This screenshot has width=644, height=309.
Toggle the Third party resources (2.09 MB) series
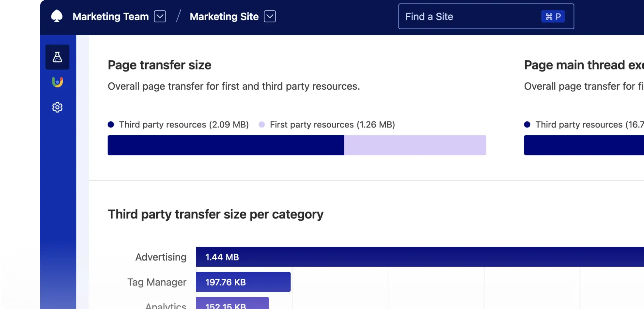point(184,125)
